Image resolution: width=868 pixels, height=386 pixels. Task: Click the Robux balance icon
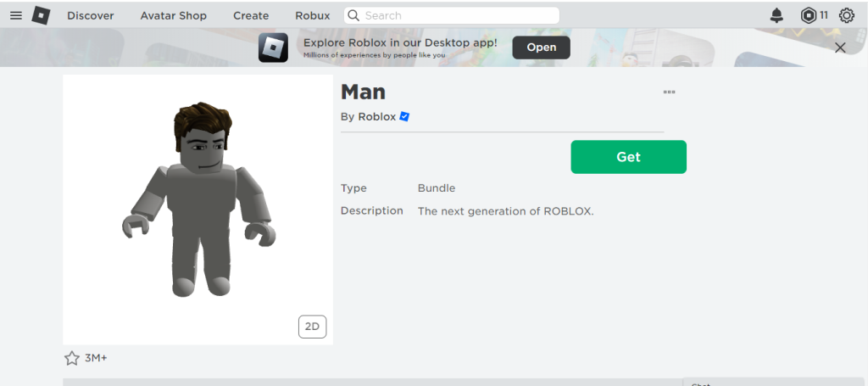[x=809, y=15]
